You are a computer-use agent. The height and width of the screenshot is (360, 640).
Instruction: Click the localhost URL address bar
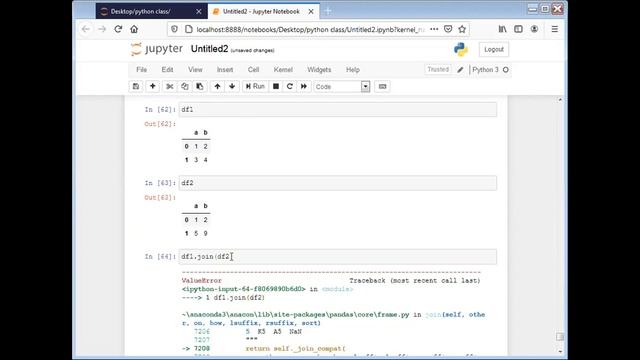pyautogui.click(x=310, y=29)
